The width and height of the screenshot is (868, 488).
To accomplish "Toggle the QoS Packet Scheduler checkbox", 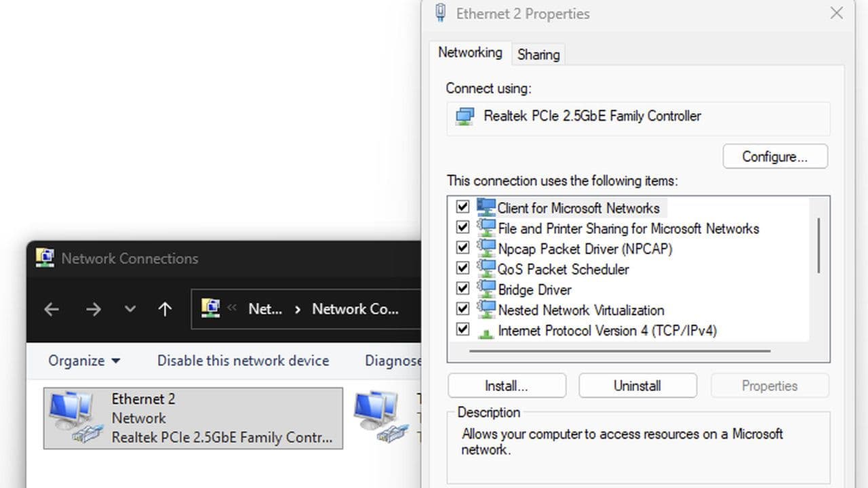I will pos(462,268).
